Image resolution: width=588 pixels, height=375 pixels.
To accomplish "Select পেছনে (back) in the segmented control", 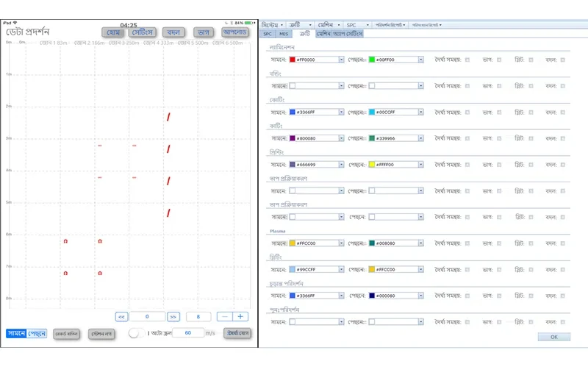I will pos(37,333).
